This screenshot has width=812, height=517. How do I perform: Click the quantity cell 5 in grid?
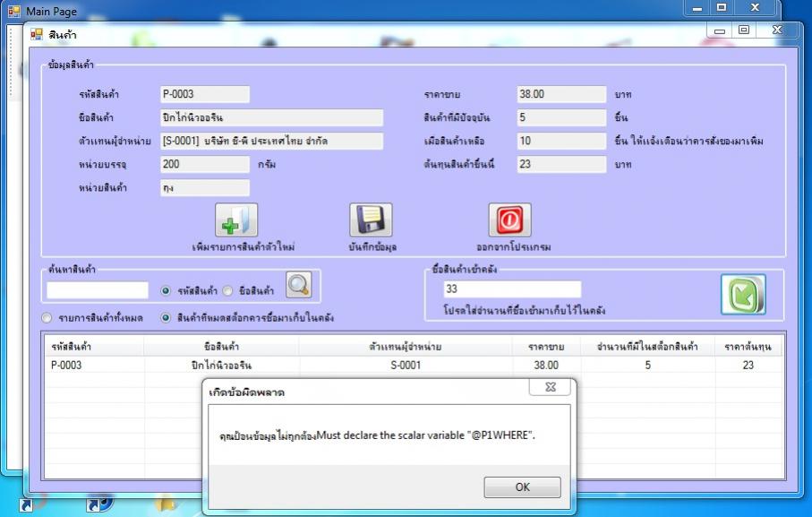point(647,366)
